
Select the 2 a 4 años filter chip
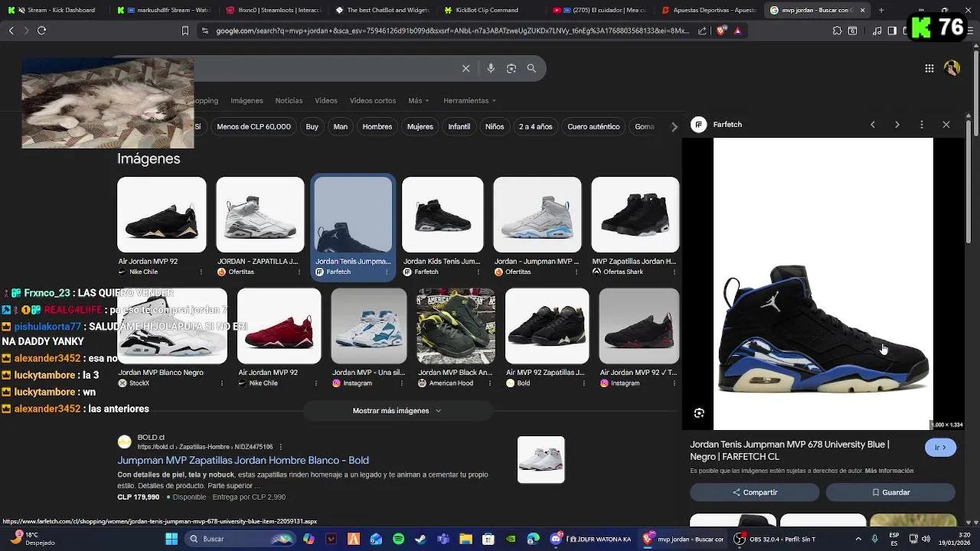pos(535,127)
